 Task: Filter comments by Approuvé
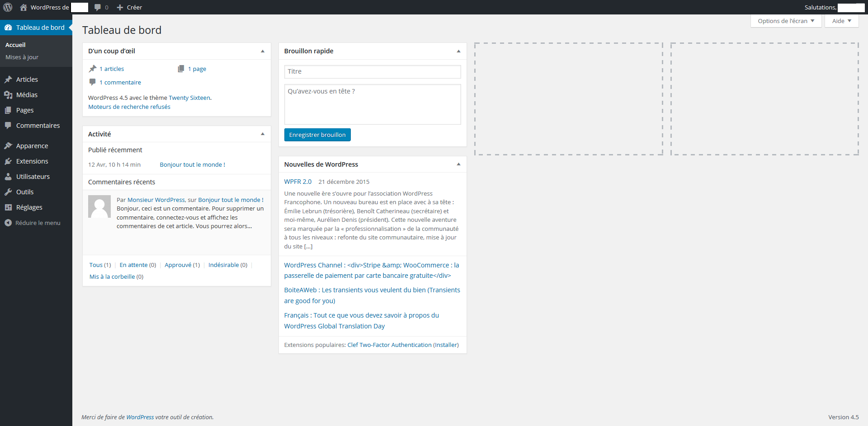click(178, 265)
